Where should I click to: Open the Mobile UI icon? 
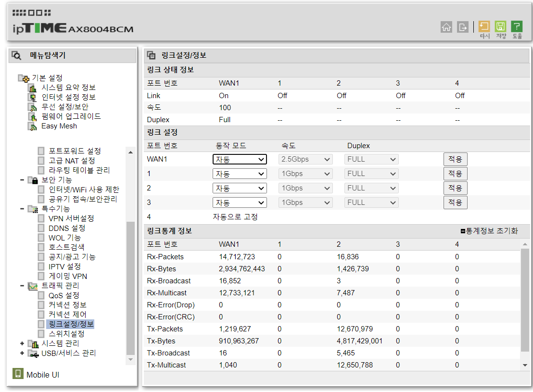[18, 374]
